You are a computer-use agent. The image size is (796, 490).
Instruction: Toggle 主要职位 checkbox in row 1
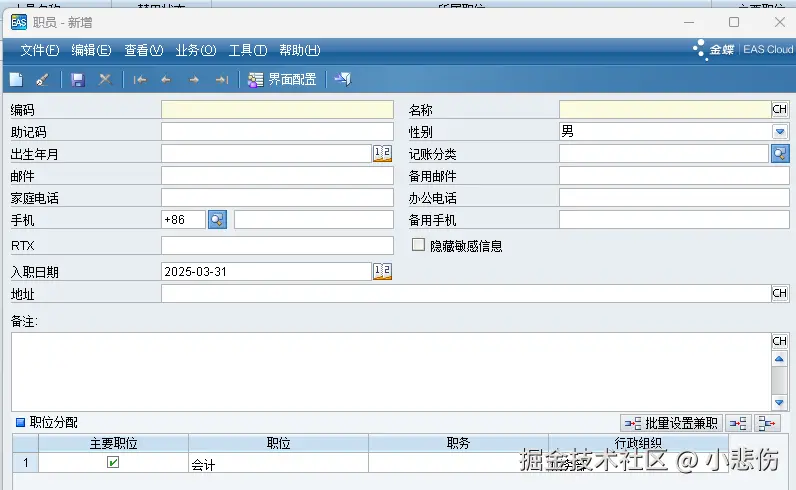pyautogui.click(x=113, y=463)
